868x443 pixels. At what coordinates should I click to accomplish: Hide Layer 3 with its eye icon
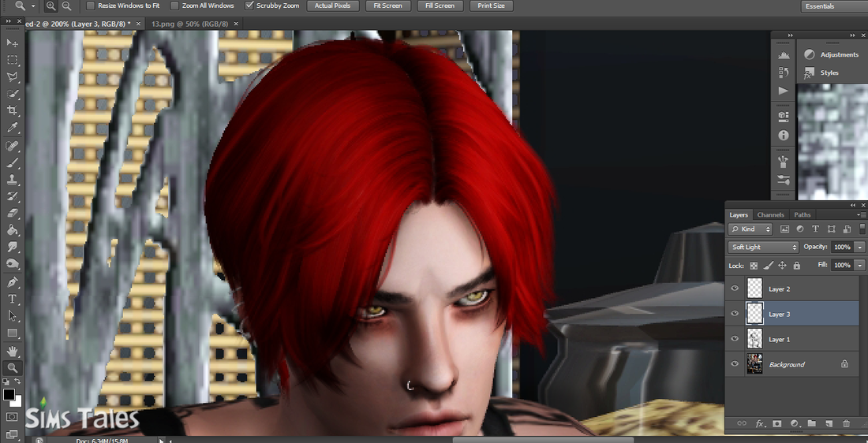tap(735, 314)
